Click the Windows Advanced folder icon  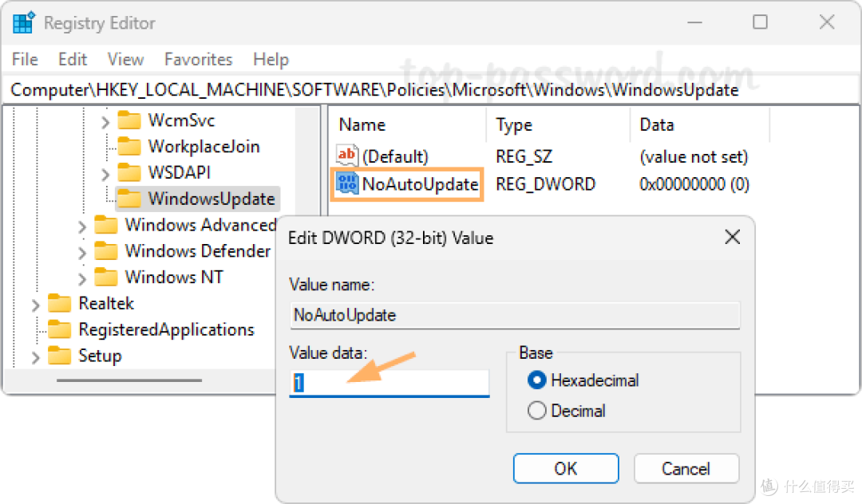point(106,225)
